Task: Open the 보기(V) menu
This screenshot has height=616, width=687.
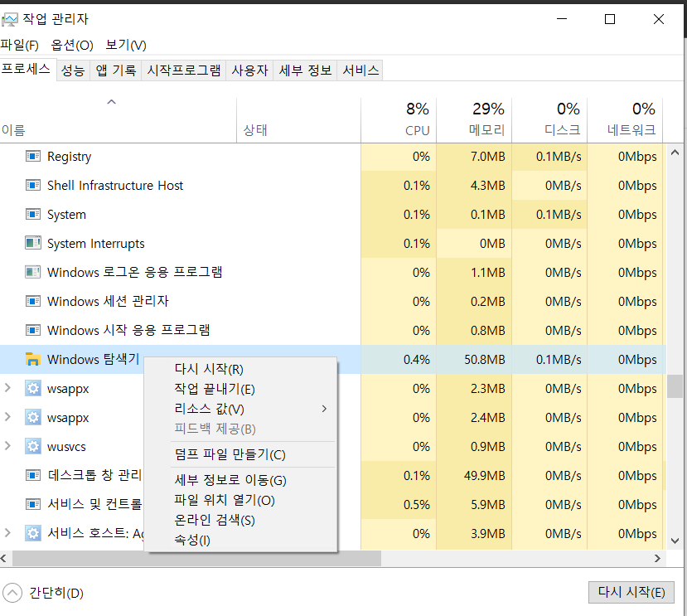Action: click(126, 45)
